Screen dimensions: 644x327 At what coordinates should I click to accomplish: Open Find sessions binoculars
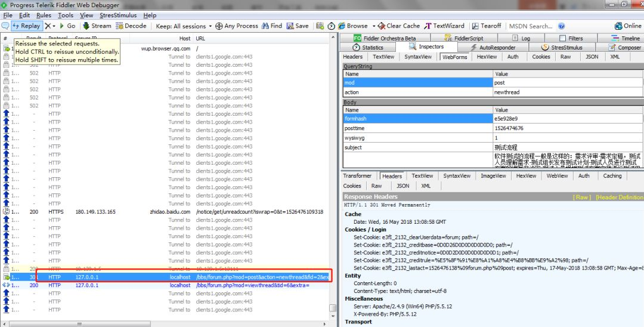pyautogui.click(x=272, y=26)
